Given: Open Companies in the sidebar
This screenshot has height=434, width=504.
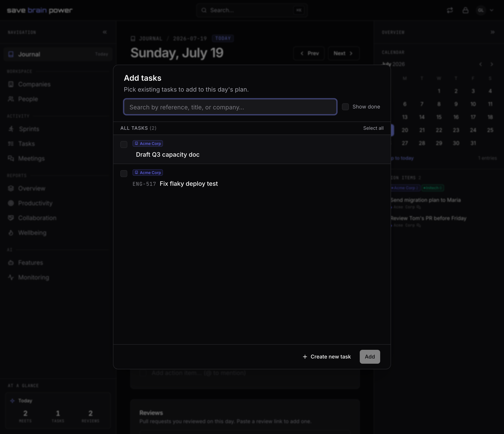Looking at the screenshot, I should [x=58, y=84].
